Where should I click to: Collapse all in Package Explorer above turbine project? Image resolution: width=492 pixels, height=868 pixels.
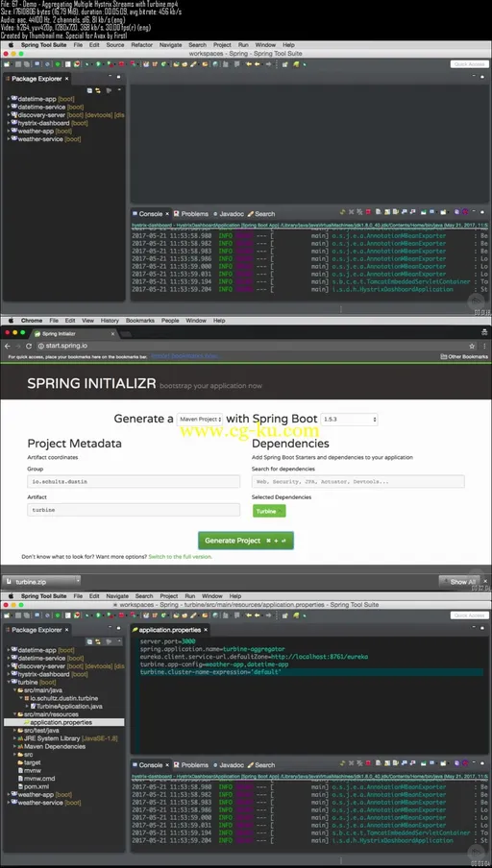[x=89, y=641]
